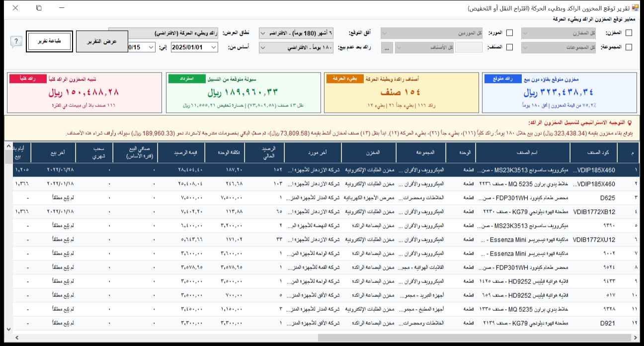Sort by the اسم الصنف column header
644x346 pixels.
pos(522,152)
